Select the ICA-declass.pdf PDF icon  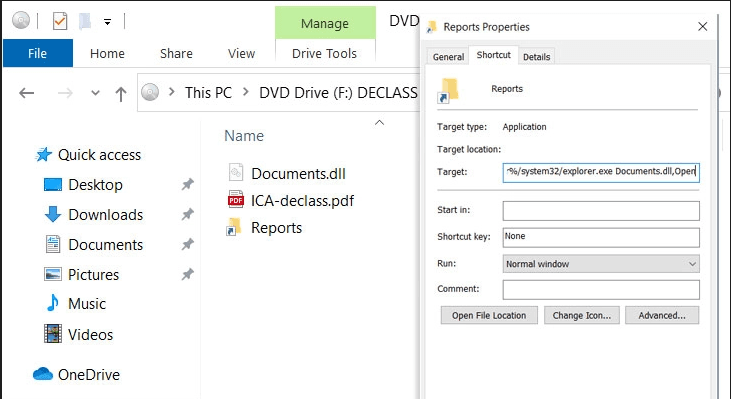(x=236, y=200)
